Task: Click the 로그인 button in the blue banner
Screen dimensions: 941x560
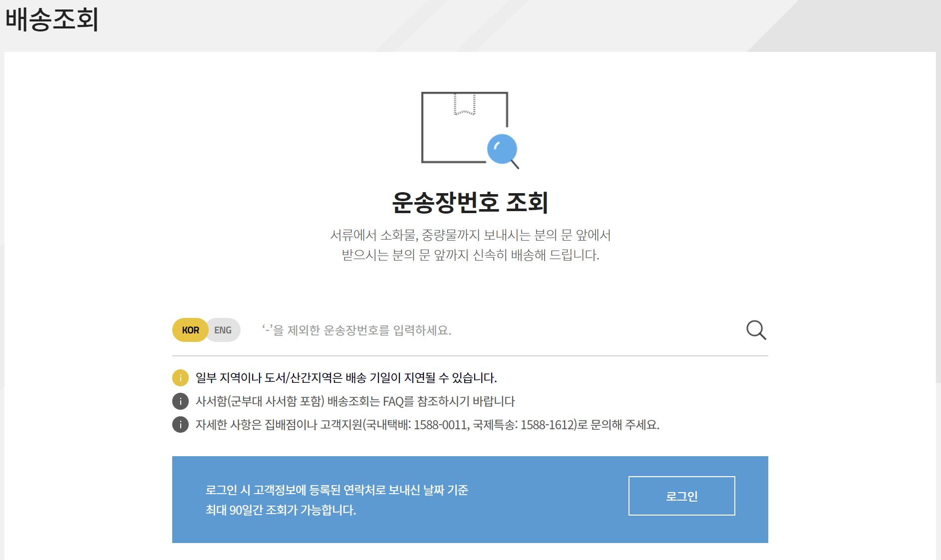Action: point(681,496)
